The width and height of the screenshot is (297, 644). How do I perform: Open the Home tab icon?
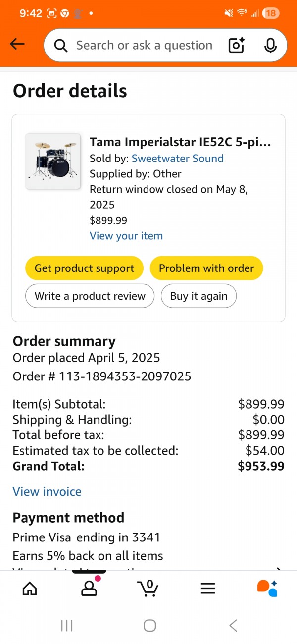click(x=30, y=588)
